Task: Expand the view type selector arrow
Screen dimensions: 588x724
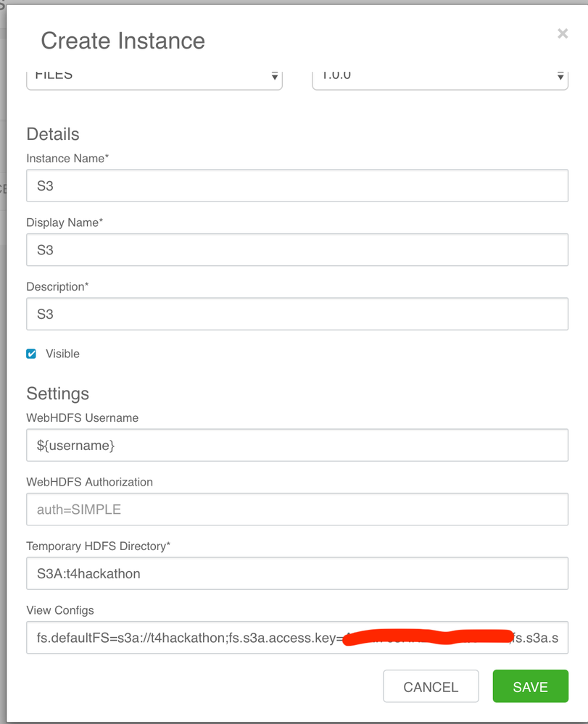Action: [x=275, y=75]
